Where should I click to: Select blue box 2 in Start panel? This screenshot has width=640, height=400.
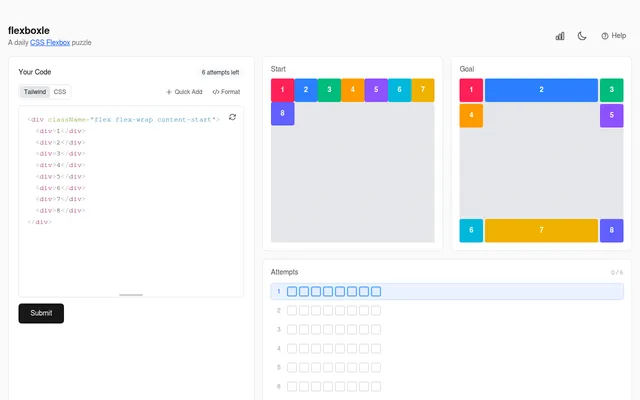coord(306,90)
